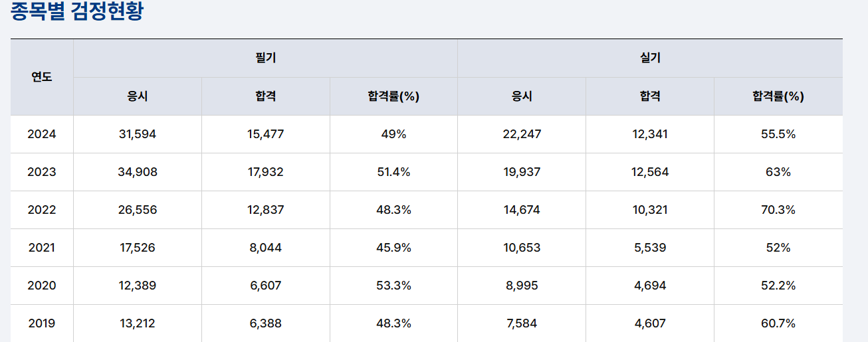Click the 2020 year cell

(42, 286)
